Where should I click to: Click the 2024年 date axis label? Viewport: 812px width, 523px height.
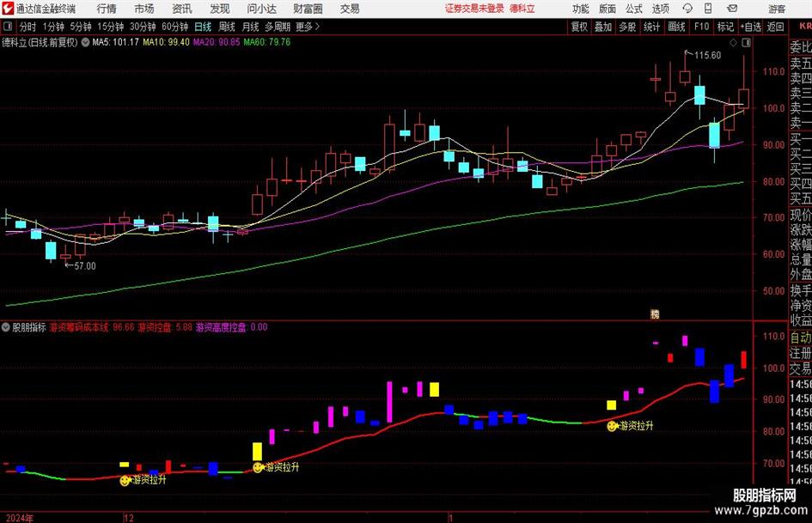tap(19, 518)
